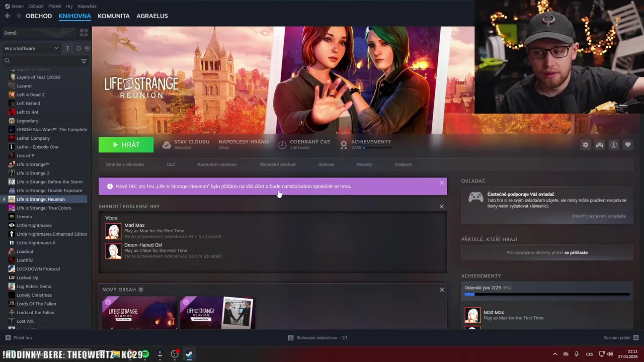The width and height of the screenshot is (644, 362).
Task: Switch library to grid view icon
Action: click(84, 33)
